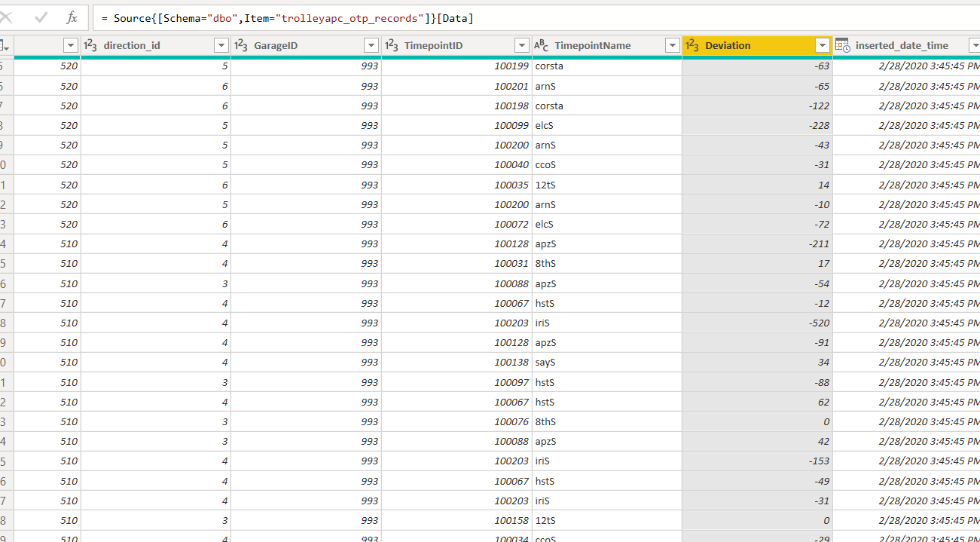
Task: Select Deviation cell with value -10
Action: pyautogui.click(x=757, y=204)
